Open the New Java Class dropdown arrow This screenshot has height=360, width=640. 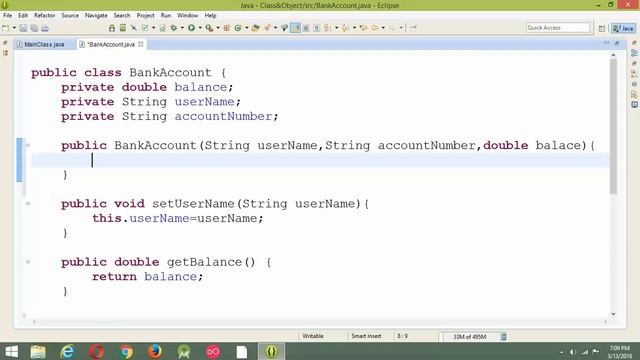pyautogui.click(x=247, y=28)
